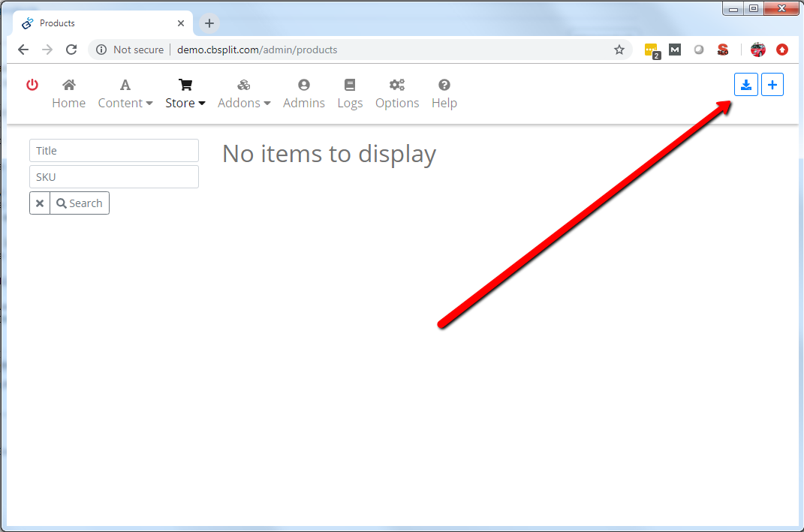Screen dimensions: 804x532
Task: Click the Search button
Action: pyautogui.click(x=80, y=203)
